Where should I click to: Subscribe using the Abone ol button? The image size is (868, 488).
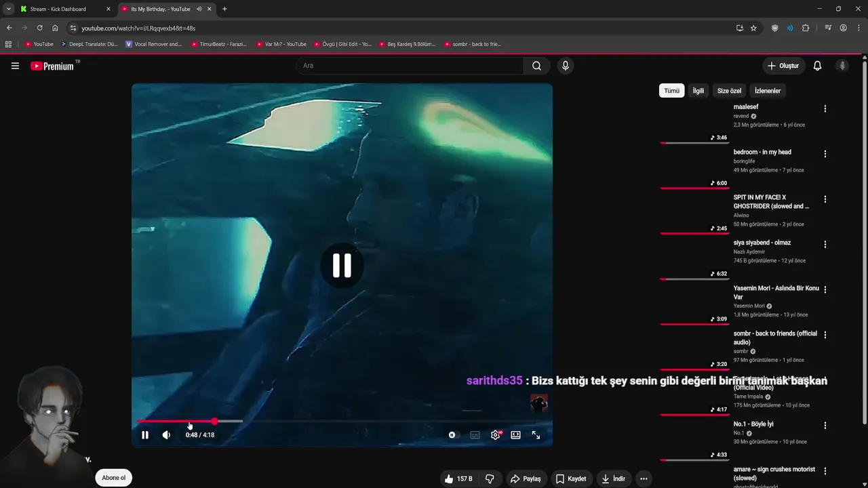tap(114, 478)
